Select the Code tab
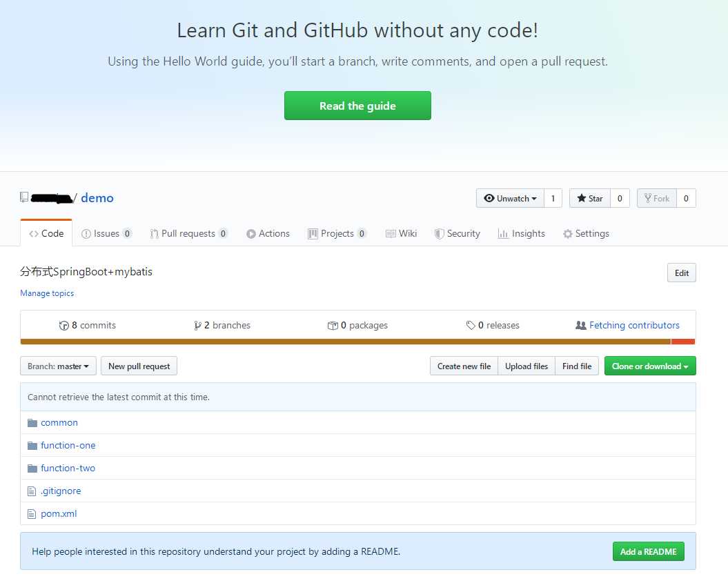Image resolution: width=728 pixels, height=581 pixels. (46, 233)
